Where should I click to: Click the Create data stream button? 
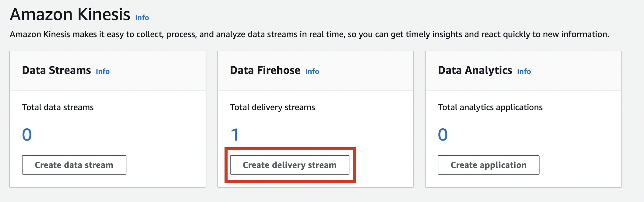74,165
